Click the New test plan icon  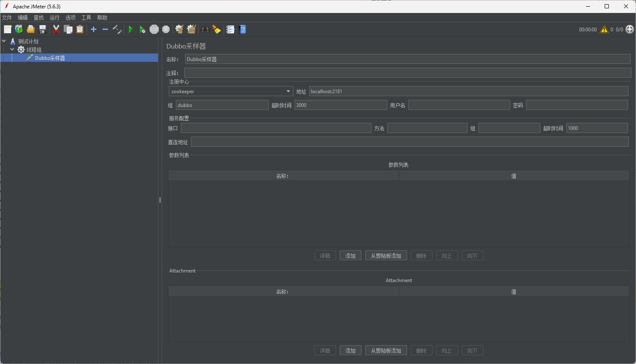coord(8,29)
